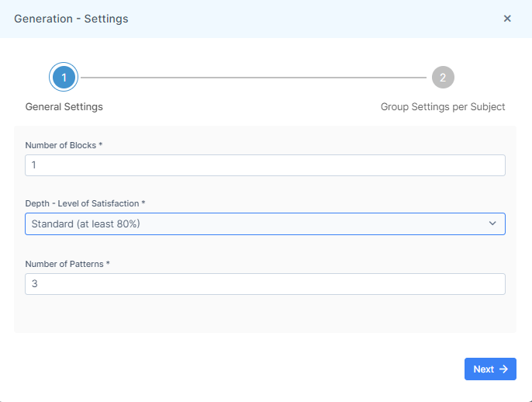
Task: Click the 'Number of Blocks *' label
Action: 64,145
